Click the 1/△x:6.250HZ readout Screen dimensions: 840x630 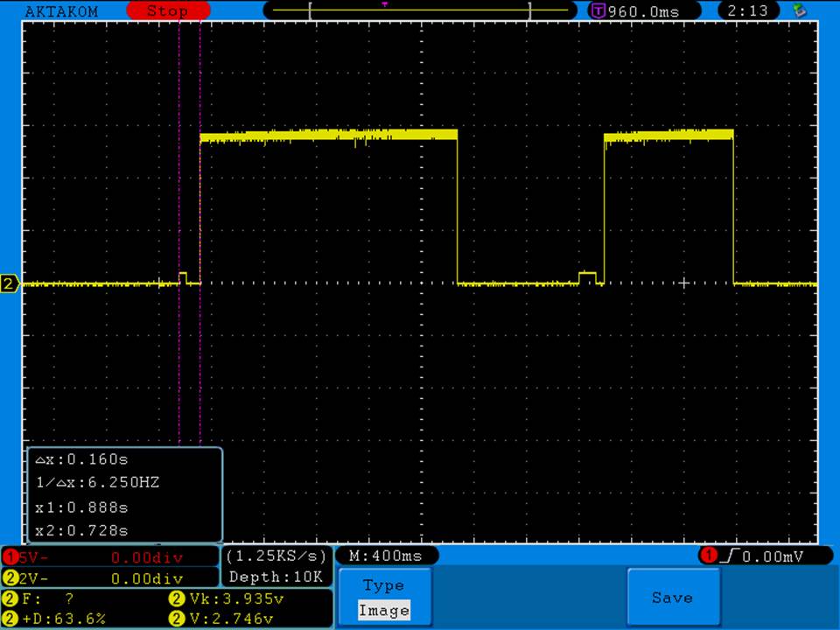[x=97, y=483]
